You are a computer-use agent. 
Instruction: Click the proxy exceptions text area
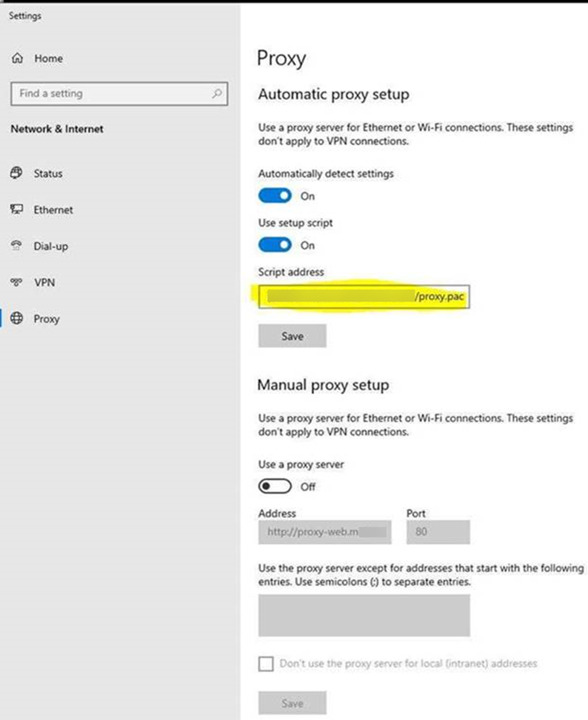[x=364, y=615]
